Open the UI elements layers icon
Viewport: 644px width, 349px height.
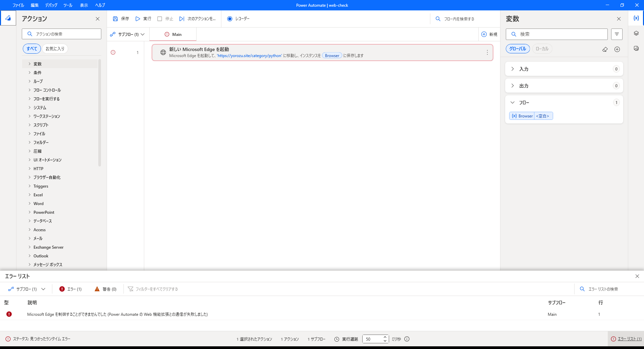(x=636, y=33)
